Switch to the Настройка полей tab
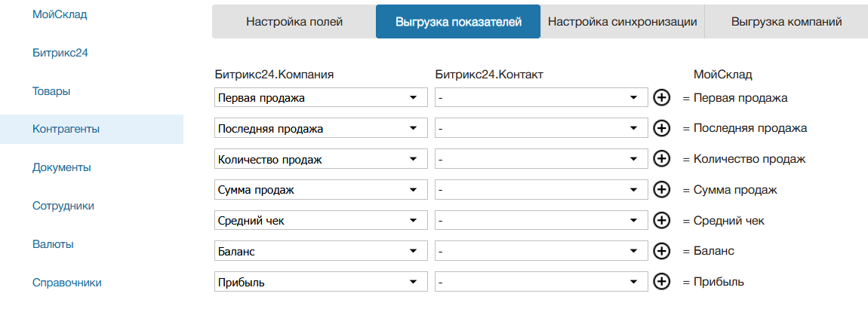Viewport: 868px width, 312px height. [x=294, y=22]
